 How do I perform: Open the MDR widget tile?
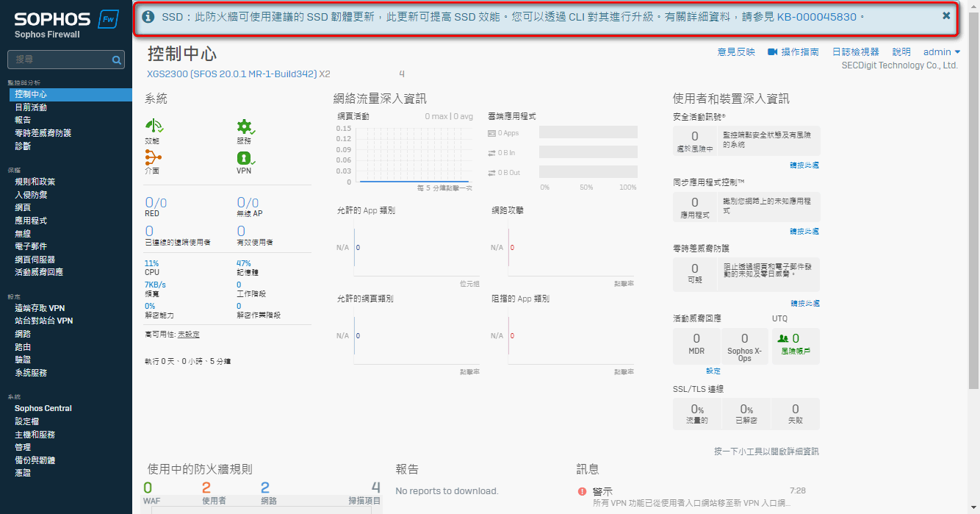(x=696, y=346)
